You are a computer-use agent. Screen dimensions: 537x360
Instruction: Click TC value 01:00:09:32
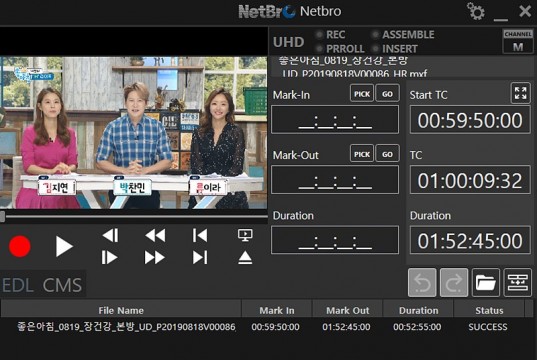click(x=470, y=180)
